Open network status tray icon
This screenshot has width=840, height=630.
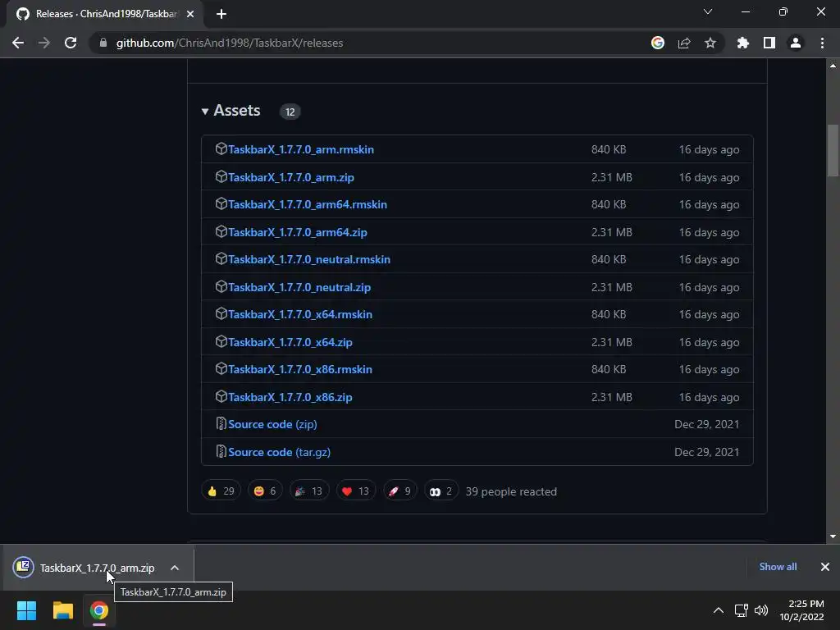pyautogui.click(x=742, y=610)
